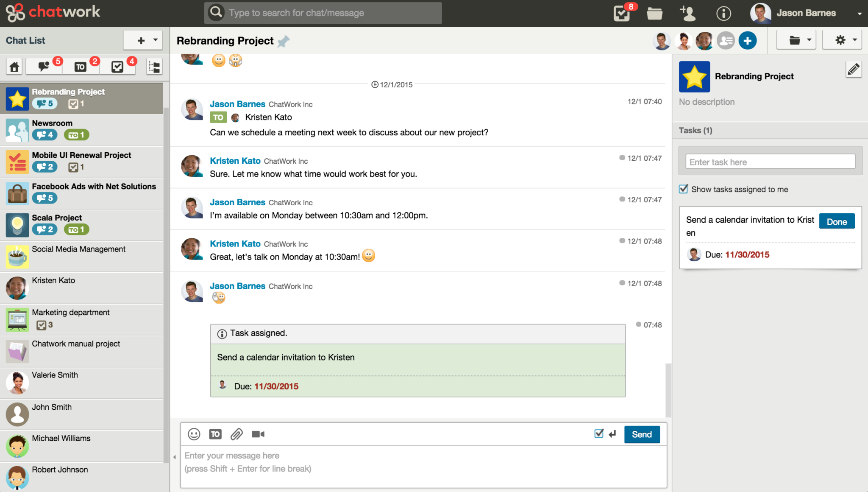Click the emoticon picker icon
Screen dimensions: 868x492
coord(194,434)
